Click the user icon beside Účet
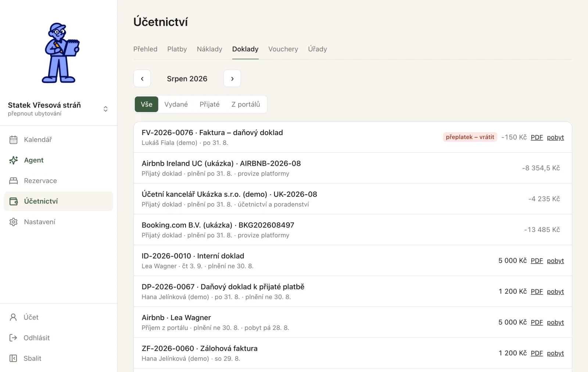This screenshot has width=588, height=372. pos(13,317)
